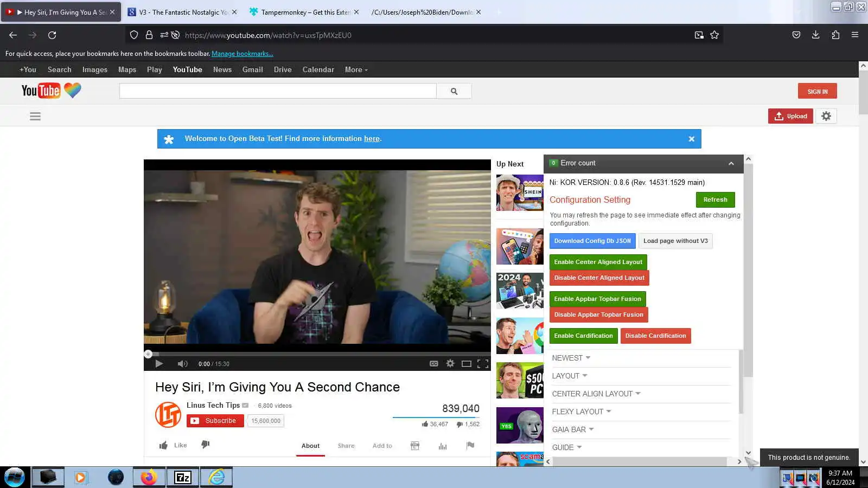Click the YouTube search magnifier button

point(454,91)
